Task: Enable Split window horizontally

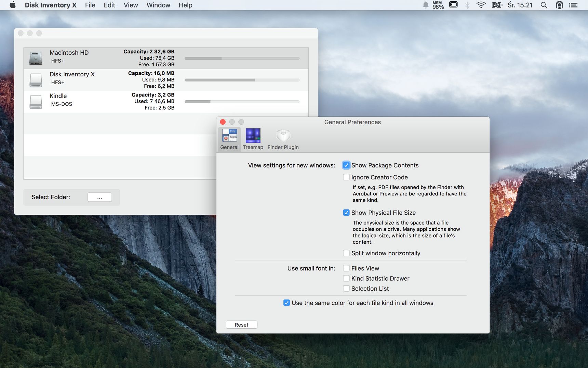Action: (346, 253)
